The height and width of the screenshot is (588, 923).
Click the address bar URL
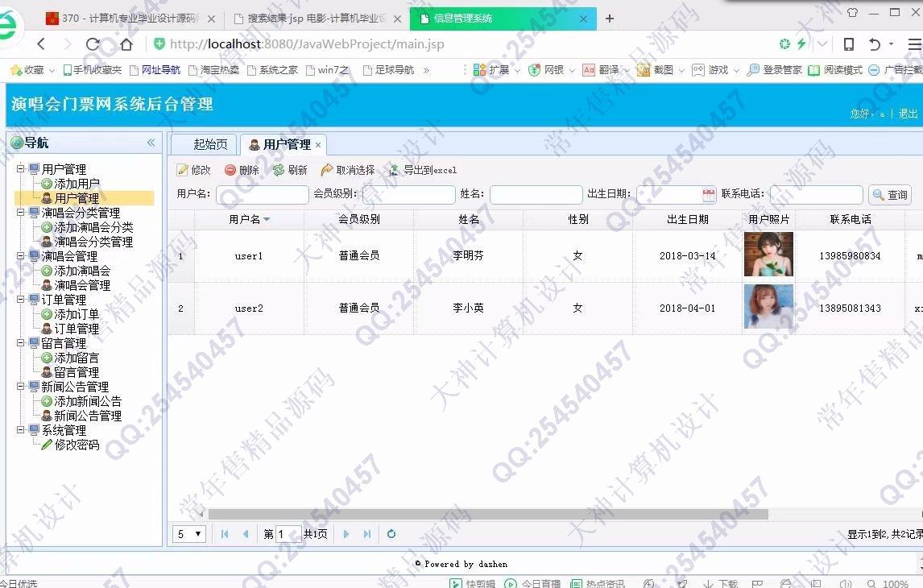(x=307, y=44)
